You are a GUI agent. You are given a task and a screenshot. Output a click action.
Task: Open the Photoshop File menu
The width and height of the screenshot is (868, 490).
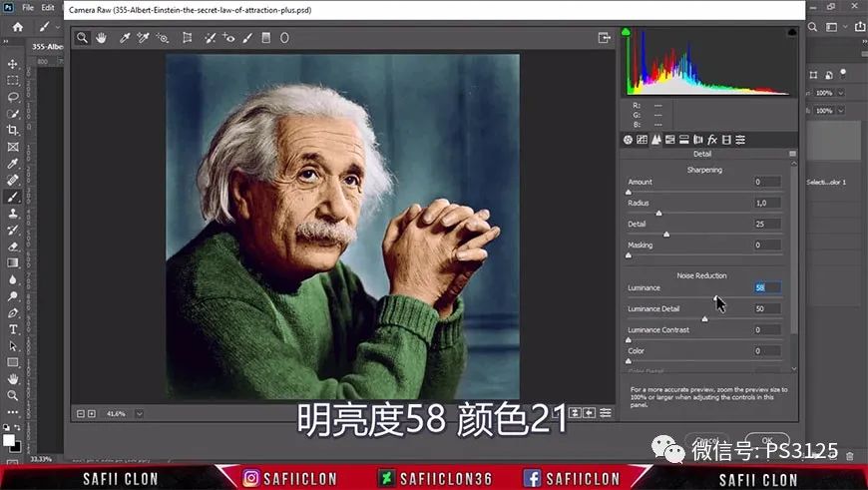click(28, 8)
